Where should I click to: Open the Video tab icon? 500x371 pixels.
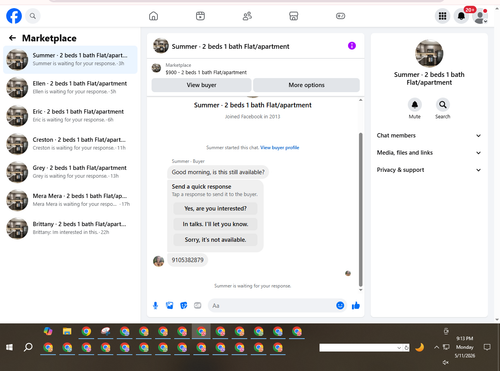(200, 16)
